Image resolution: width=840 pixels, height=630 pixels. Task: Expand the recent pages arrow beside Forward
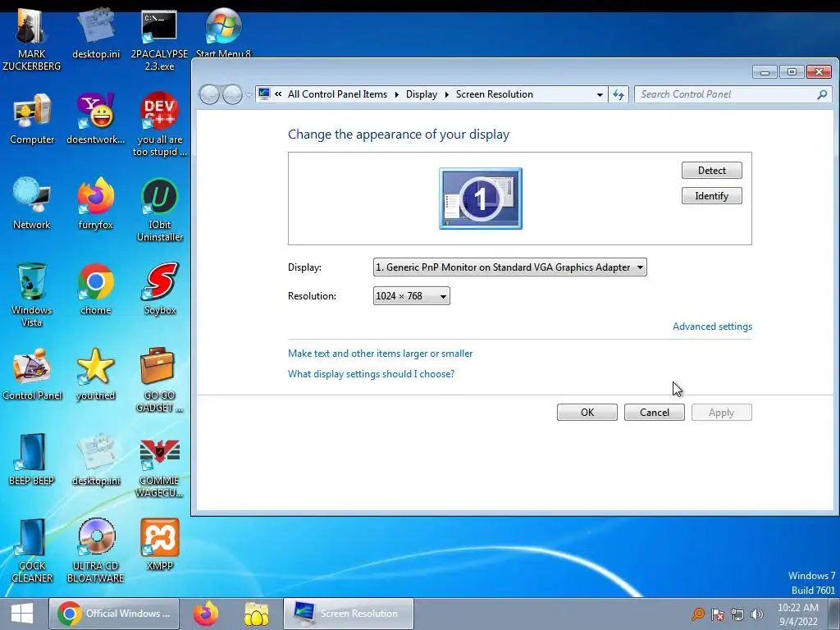249,95
